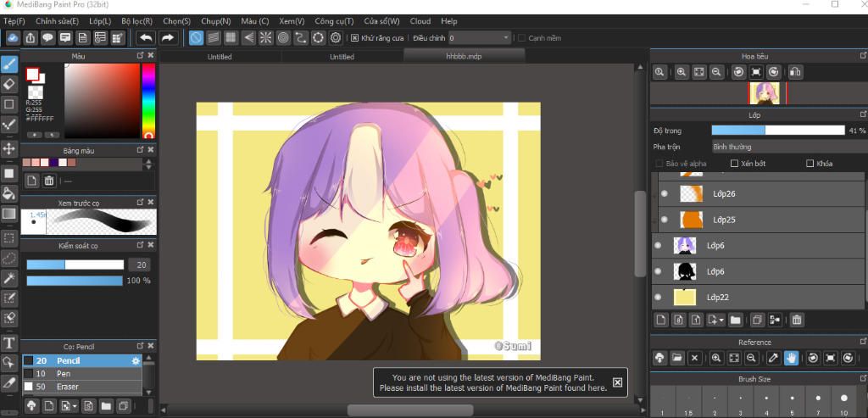
Task: Select the Gradient tool
Action: coord(8,214)
